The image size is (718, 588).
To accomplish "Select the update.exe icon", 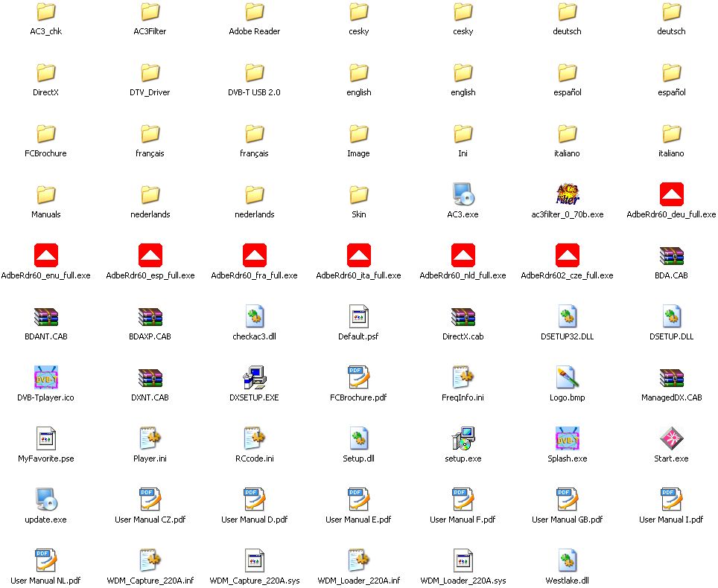I will 45,500.
